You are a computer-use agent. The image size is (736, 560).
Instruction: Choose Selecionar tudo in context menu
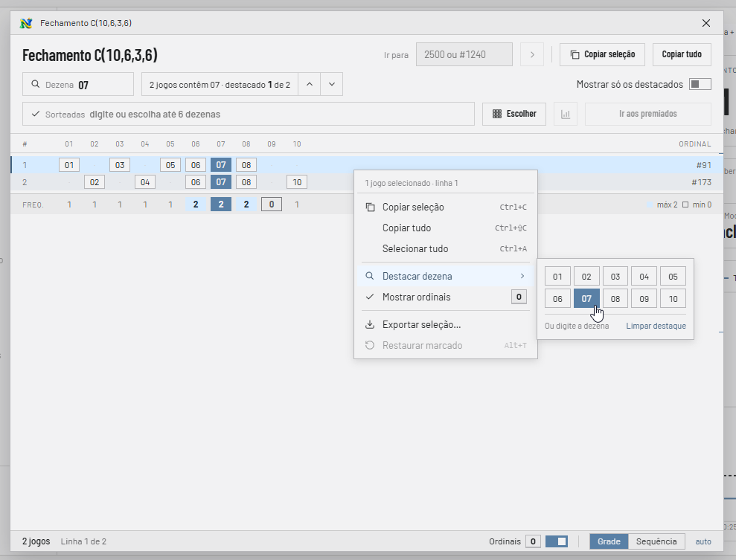[x=446, y=248]
